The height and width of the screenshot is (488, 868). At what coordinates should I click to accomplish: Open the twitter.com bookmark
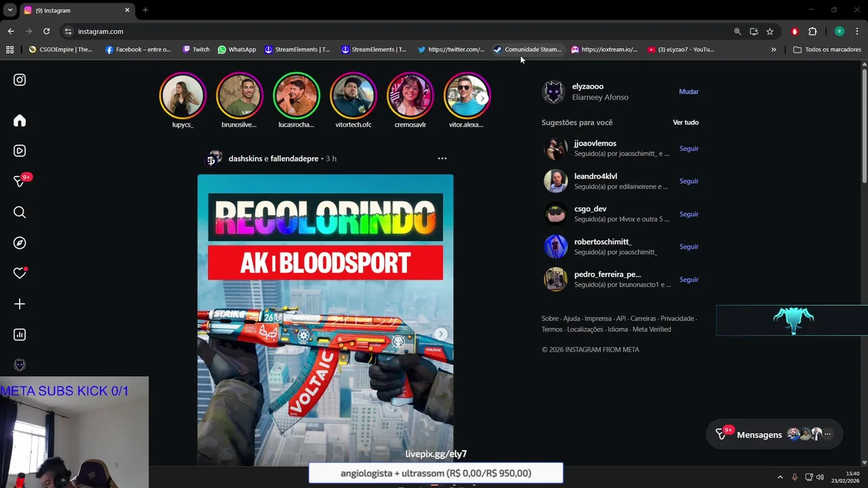(x=450, y=49)
